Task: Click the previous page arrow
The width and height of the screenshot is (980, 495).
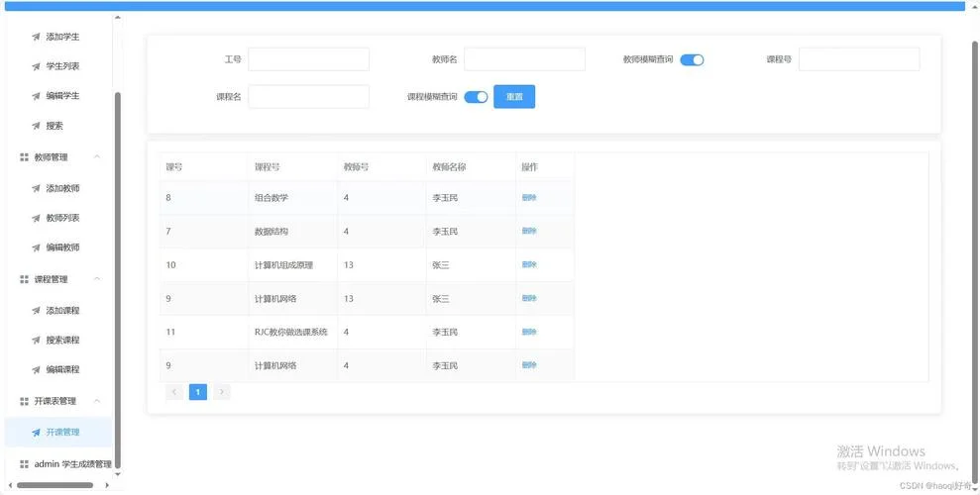Action: [174, 392]
